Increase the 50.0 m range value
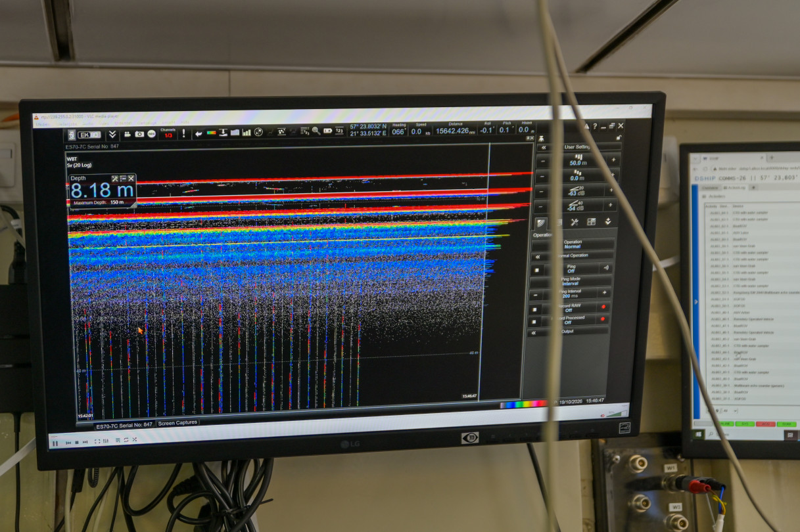 click(613, 160)
